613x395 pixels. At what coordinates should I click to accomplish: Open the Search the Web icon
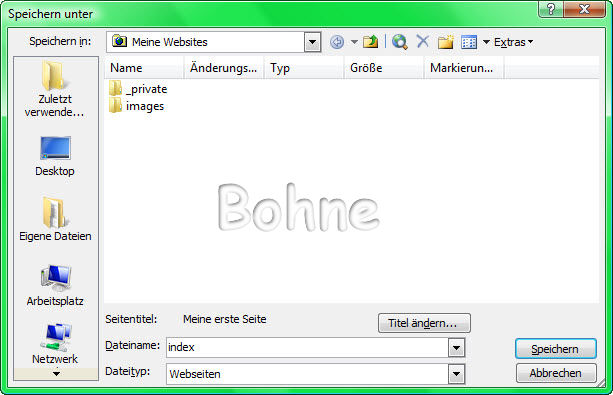pos(400,41)
